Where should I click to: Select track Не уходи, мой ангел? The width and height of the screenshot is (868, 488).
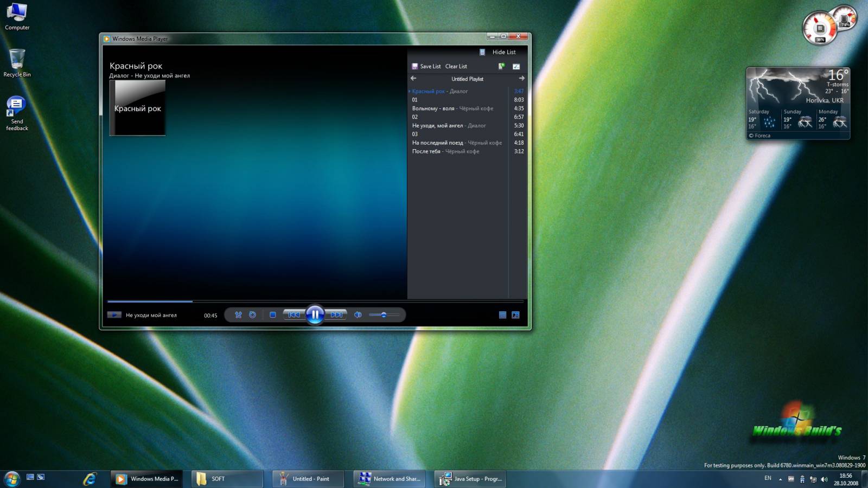(467, 126)
